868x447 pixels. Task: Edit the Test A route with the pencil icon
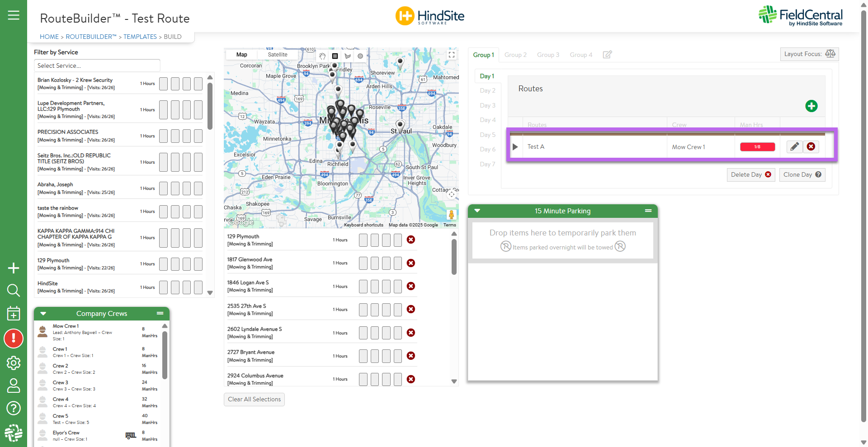[x=794, y=146]
